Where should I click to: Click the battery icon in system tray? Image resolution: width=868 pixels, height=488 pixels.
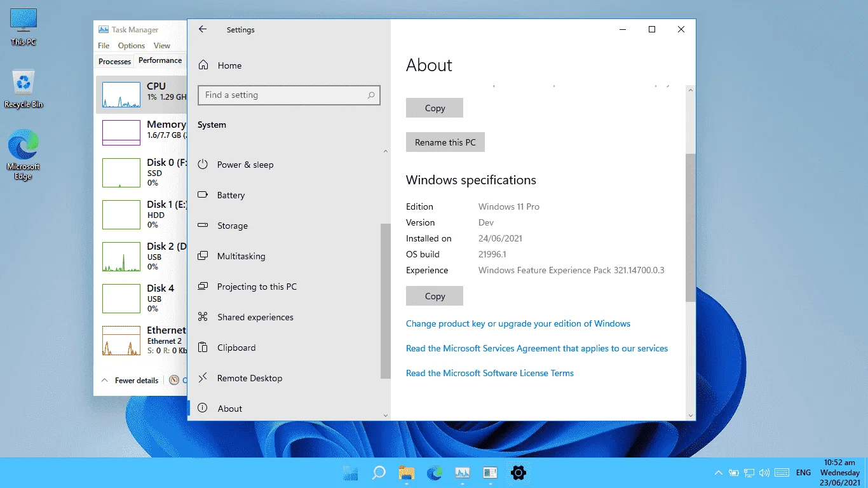(734, 473)
